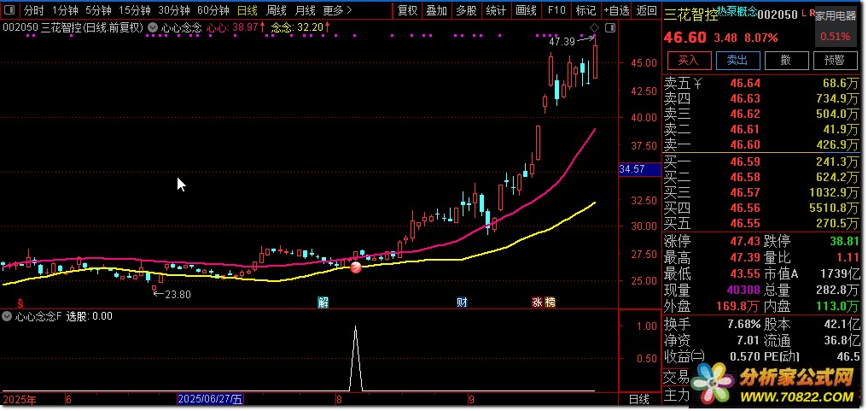Select the 30分钟 period

174,10
